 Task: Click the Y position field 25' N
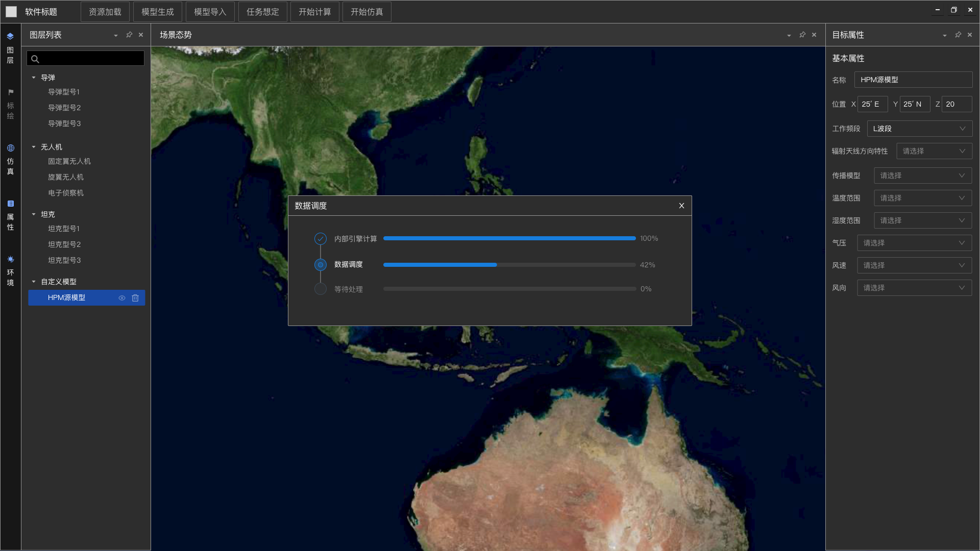(x=915, y=104)
